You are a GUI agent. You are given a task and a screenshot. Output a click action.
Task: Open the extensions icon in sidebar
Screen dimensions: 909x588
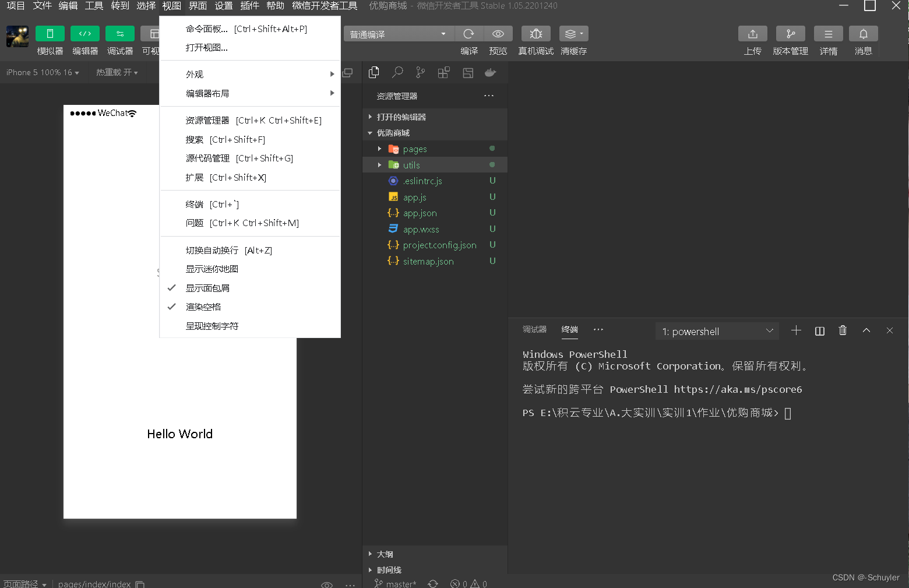pyautogui.click(x=444, y=72)
